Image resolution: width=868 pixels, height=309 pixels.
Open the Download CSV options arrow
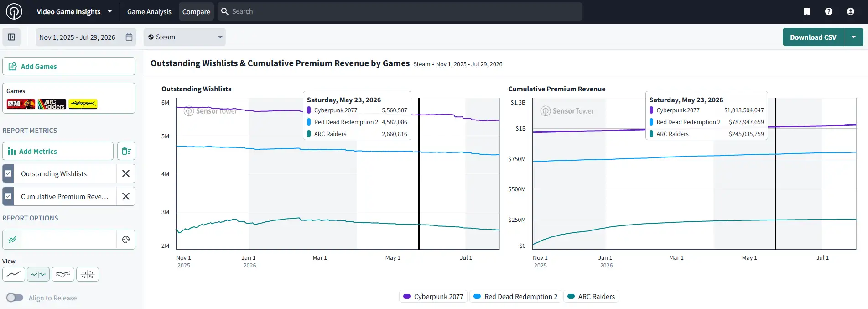point(853,37)
